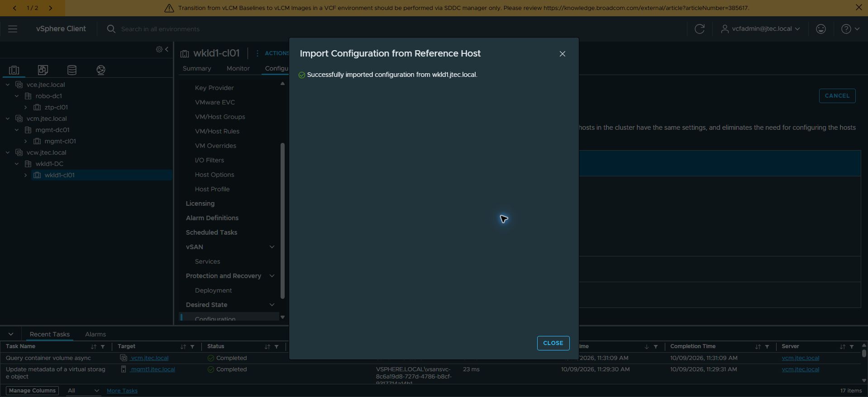Screen dimensions: 868x397
Task: Collapse the vce.jtec.local tree node
Action: coord(8,85)
